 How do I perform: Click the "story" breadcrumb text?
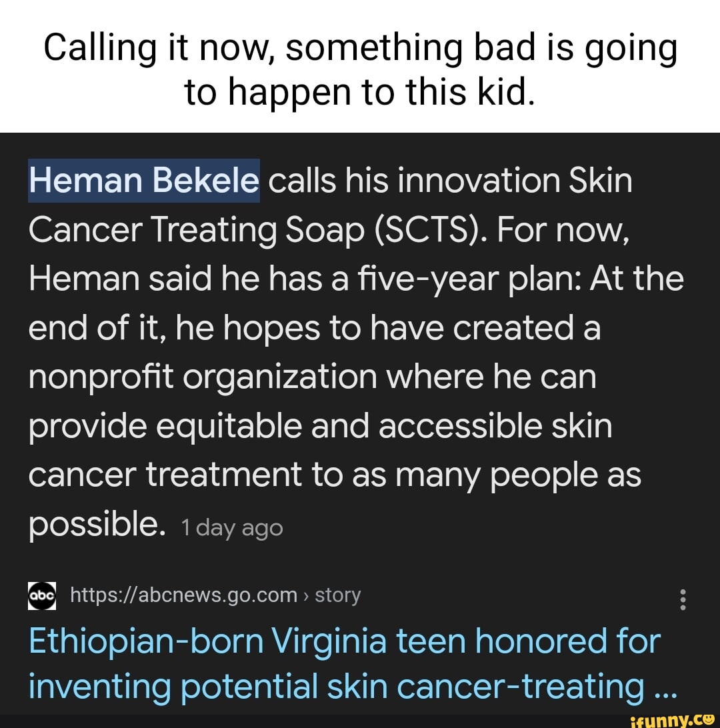point(337,595)
